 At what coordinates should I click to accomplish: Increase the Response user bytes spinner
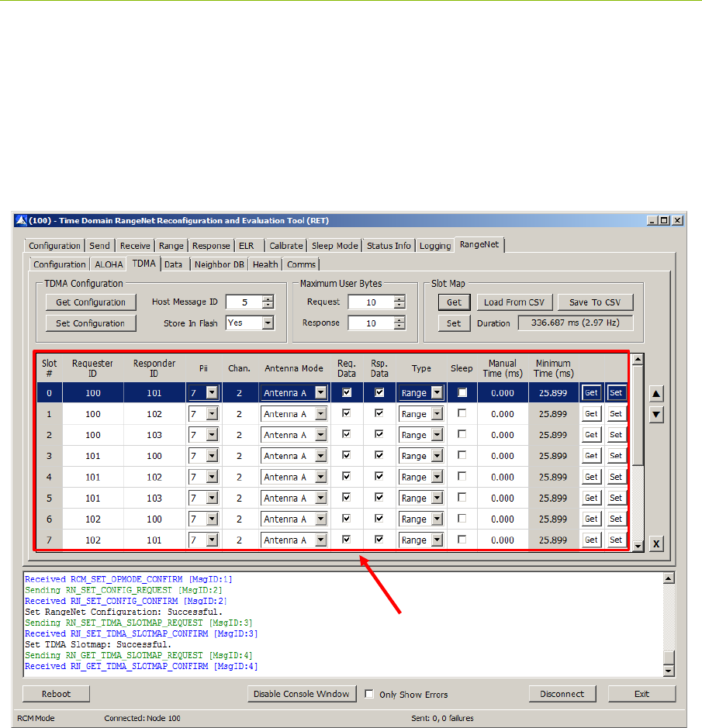(399, 319)
